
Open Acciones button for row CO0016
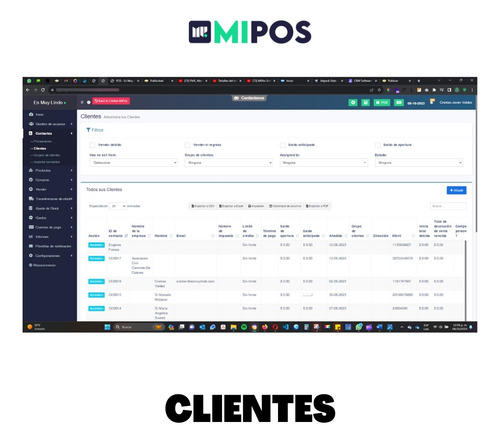click(x=96, y=281)
